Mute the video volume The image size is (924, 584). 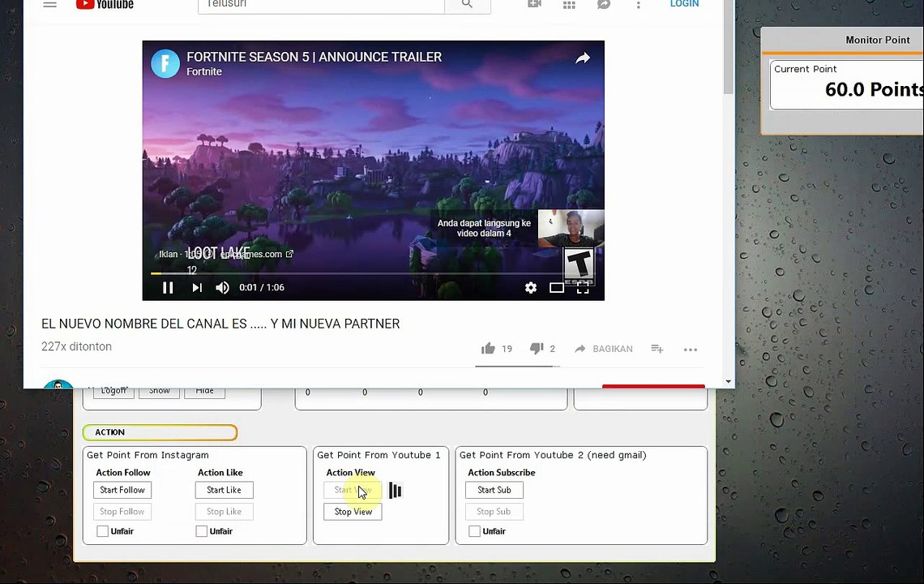(222, 287)
